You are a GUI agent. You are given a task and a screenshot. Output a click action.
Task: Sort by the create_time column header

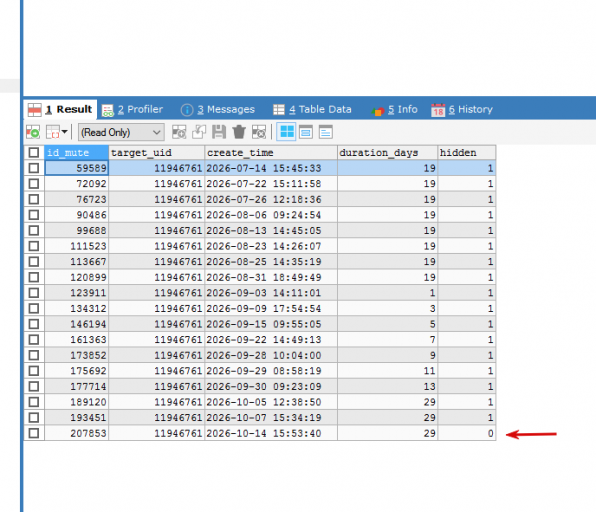tap(271, 153)
